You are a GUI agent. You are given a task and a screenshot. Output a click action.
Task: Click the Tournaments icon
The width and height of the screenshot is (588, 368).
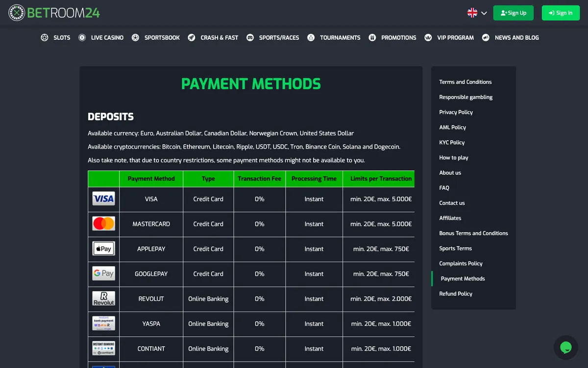311,38
